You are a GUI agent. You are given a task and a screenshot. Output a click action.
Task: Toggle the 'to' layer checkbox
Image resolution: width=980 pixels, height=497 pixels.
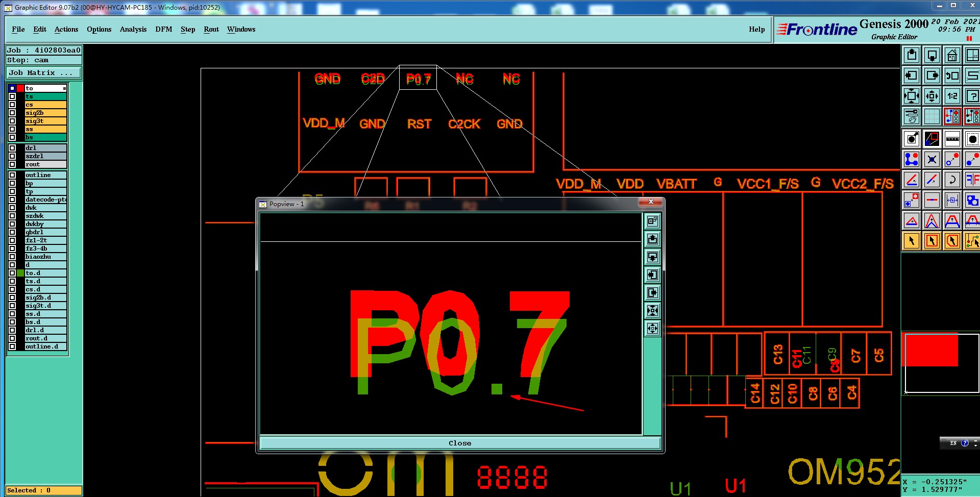12,88
